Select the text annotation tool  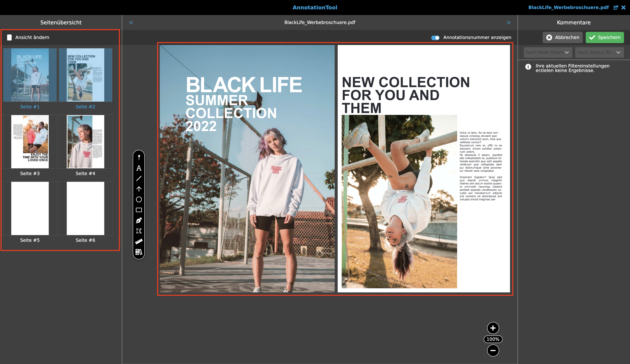pos(139,168)
